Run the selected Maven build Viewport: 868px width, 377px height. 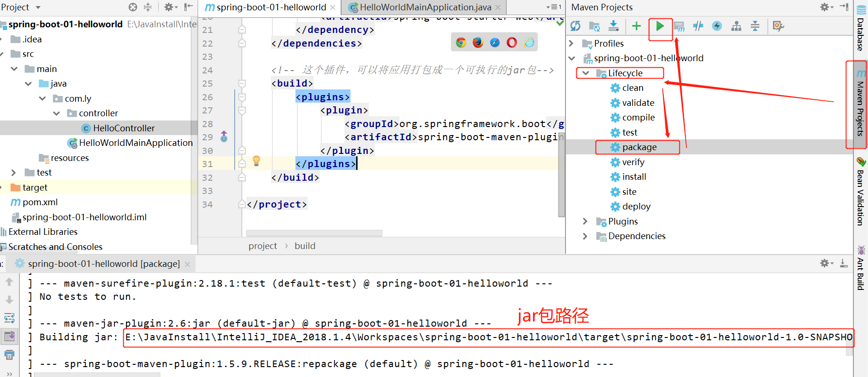[660, 26]
